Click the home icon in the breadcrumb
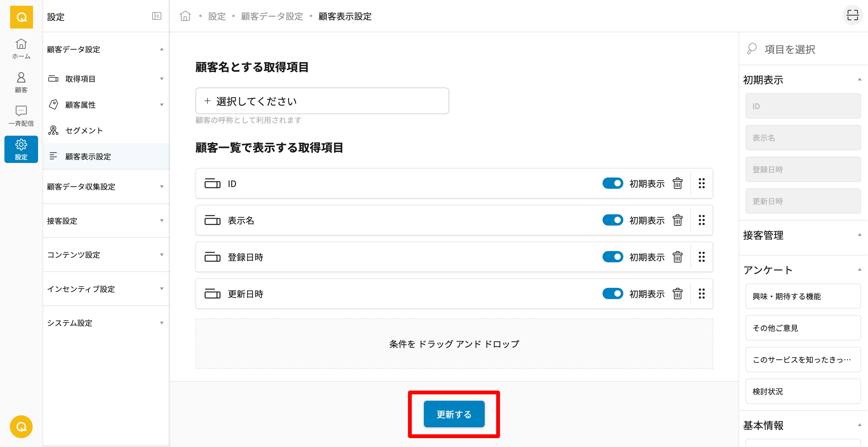 click(185, 16)
